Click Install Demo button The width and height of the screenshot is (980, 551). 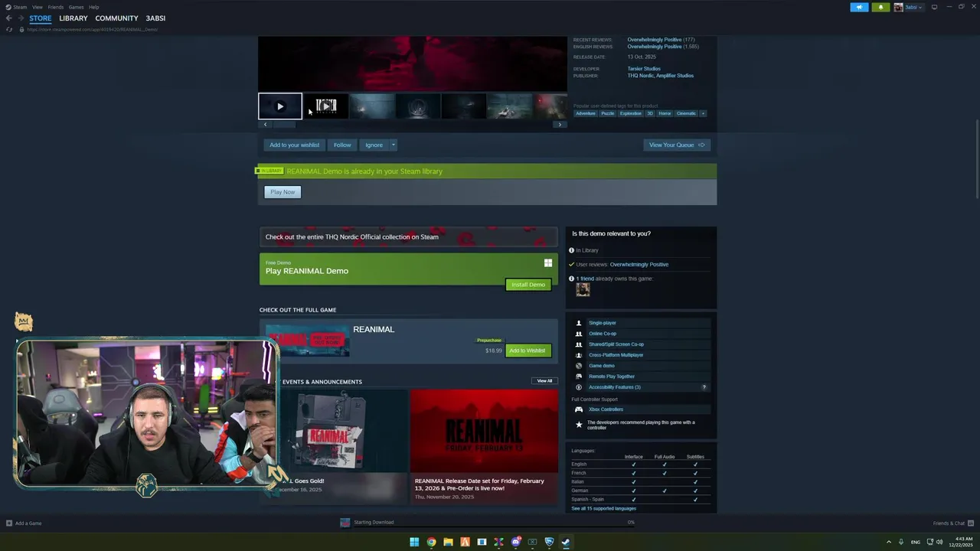(x=528, y=285)
